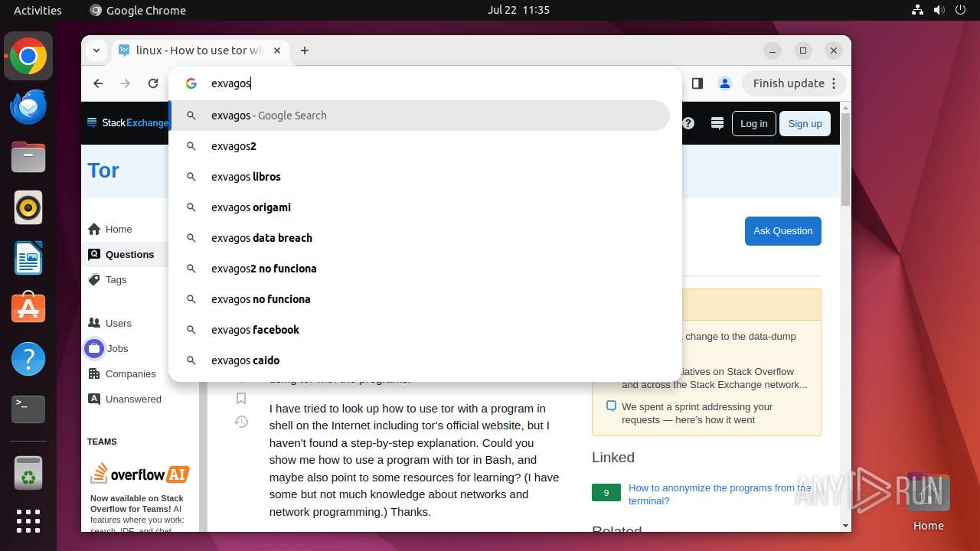Go back with browser back arrow

pos(98,83)
